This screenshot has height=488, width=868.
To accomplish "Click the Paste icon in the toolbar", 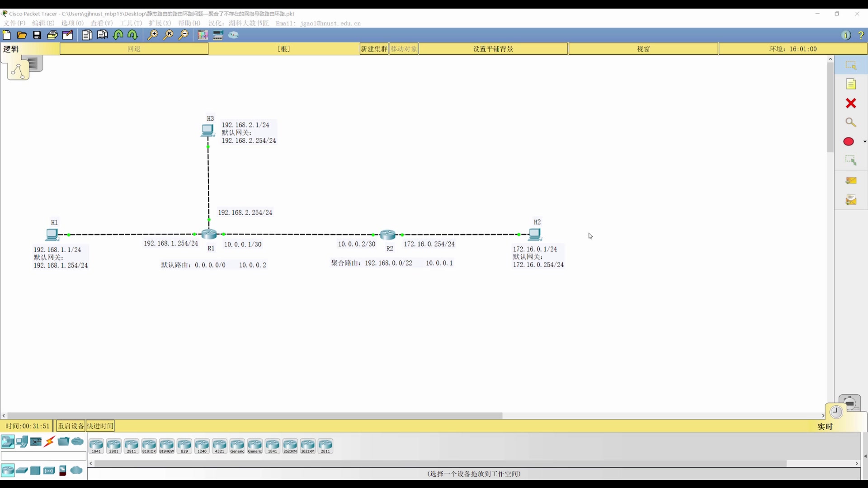I will (103, 35).
